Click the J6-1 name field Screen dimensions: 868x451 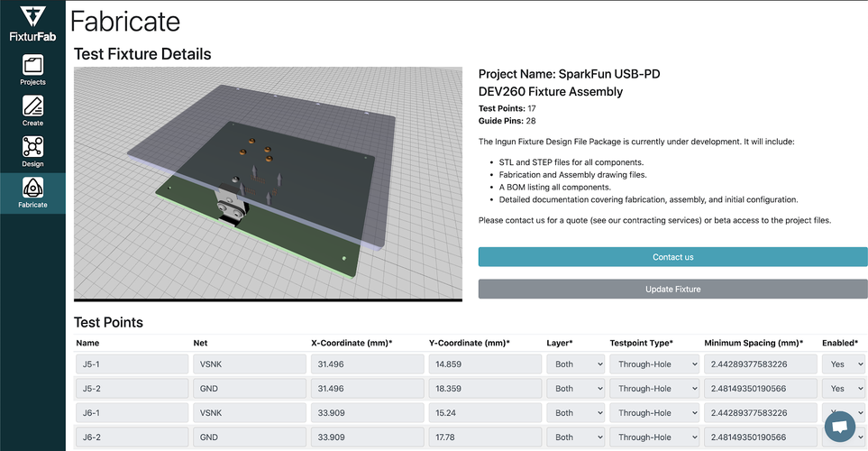[x=132, y=413]
